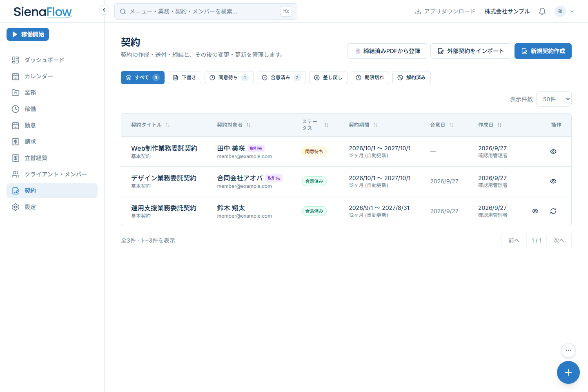
Task: Open デザイン業務委託契約 title
Action: 164,178
